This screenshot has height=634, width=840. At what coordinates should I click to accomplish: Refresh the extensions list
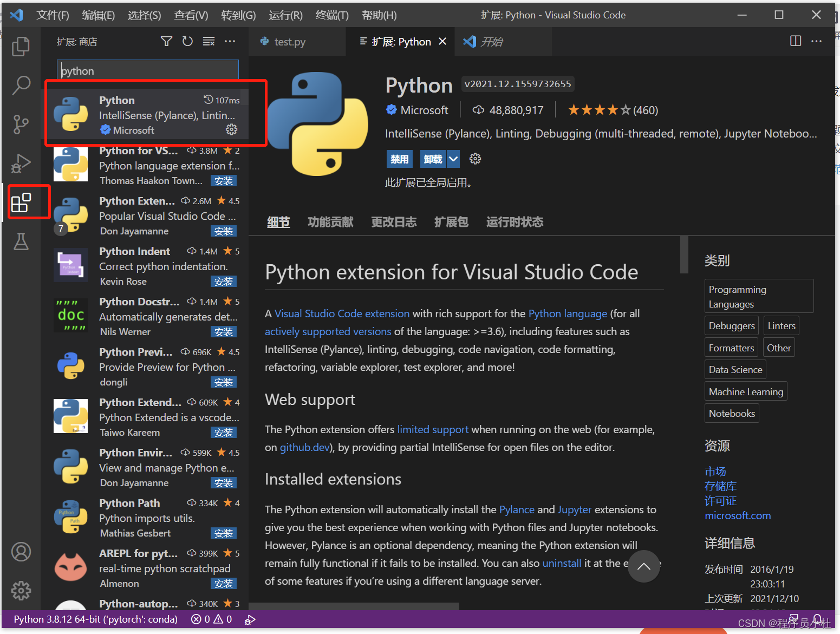187,42
